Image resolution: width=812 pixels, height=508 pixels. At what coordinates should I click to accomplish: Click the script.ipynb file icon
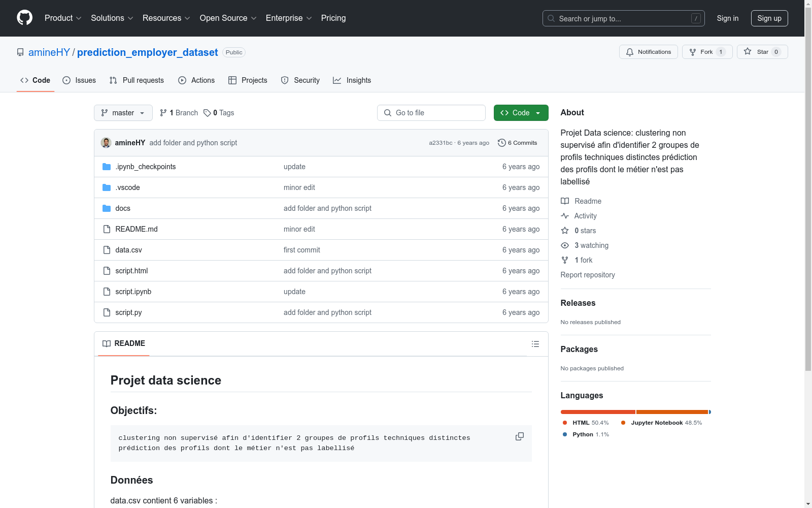click(107, 292)
